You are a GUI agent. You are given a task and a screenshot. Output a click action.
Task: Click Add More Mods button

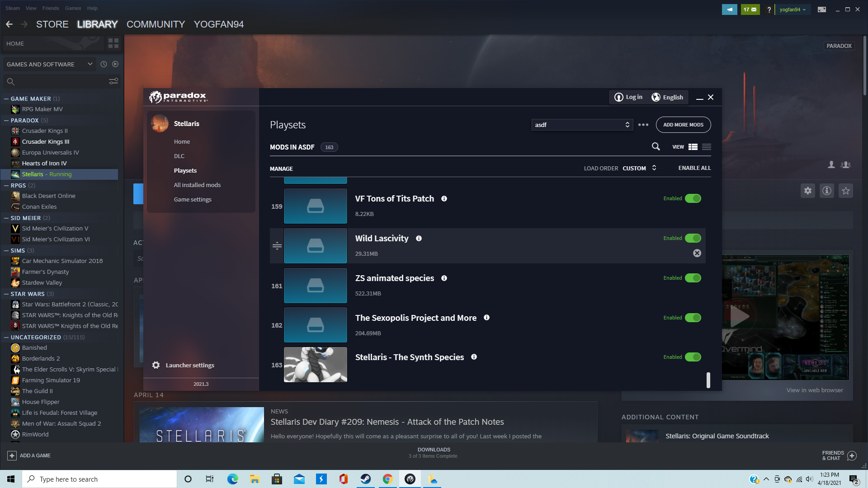(683, 125)
